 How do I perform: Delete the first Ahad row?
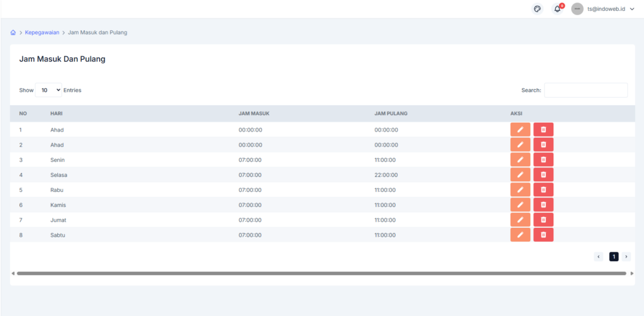click(543, 130)
